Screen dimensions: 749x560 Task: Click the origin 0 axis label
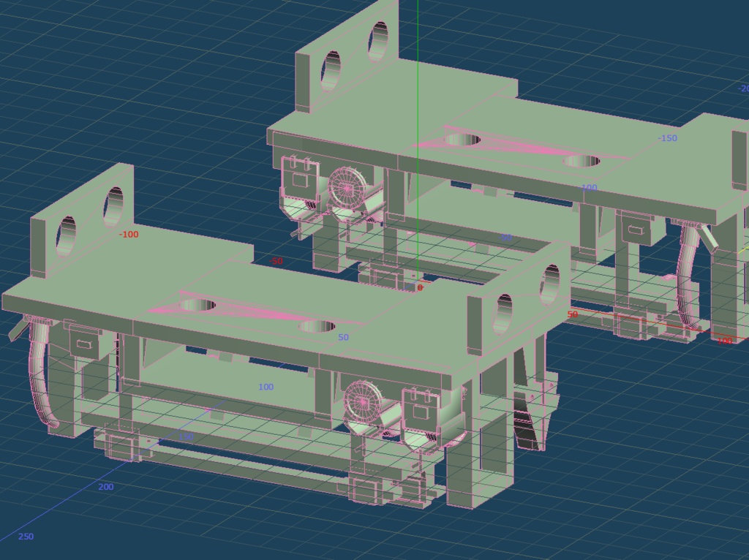click(420, 288)
